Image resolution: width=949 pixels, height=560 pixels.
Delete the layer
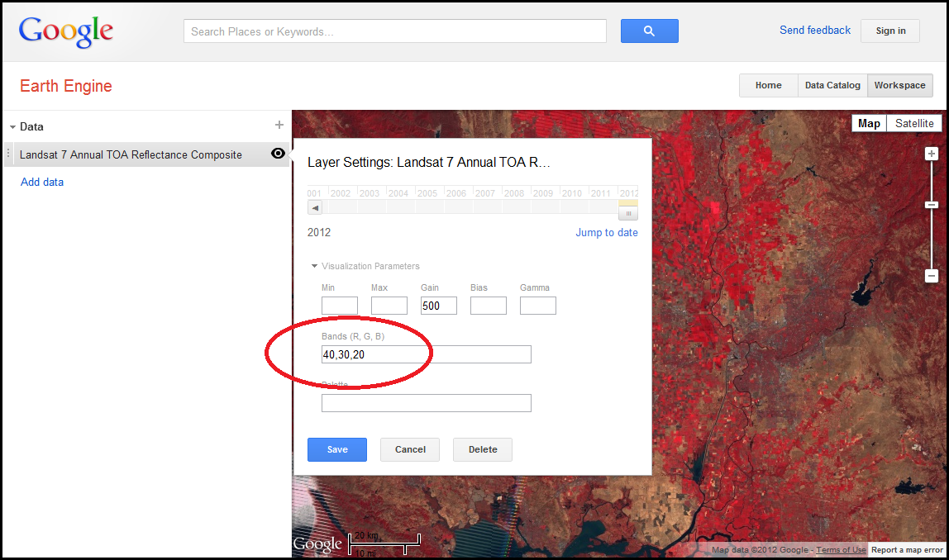click(x=483, y=449)
